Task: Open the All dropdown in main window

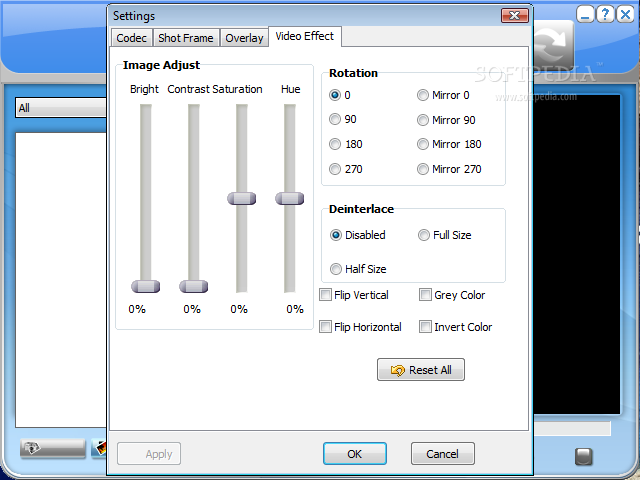Action: (60, 108)
